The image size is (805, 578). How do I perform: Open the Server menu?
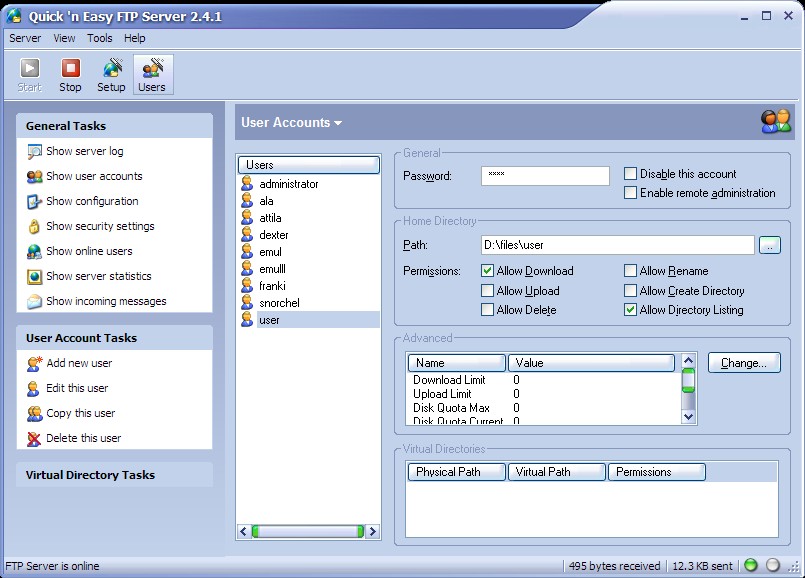(x=25, y=38)
